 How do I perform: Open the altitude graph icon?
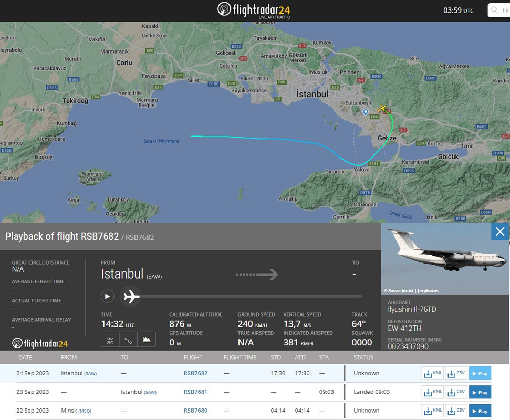tap(147, 340)
